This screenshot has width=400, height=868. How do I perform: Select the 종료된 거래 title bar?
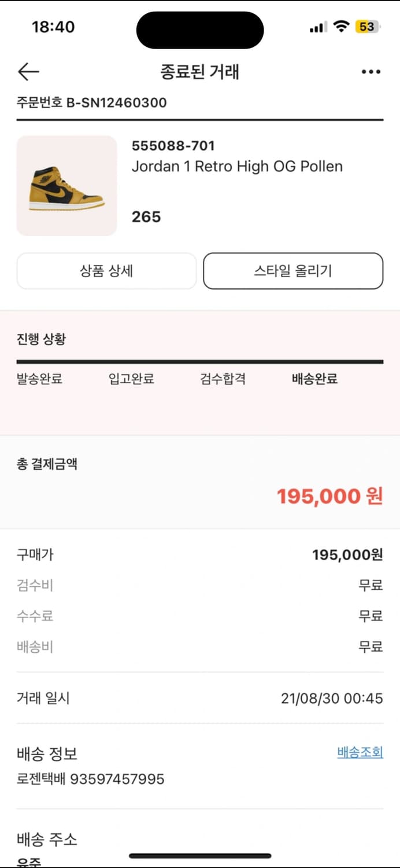click(x=199, y=71)
